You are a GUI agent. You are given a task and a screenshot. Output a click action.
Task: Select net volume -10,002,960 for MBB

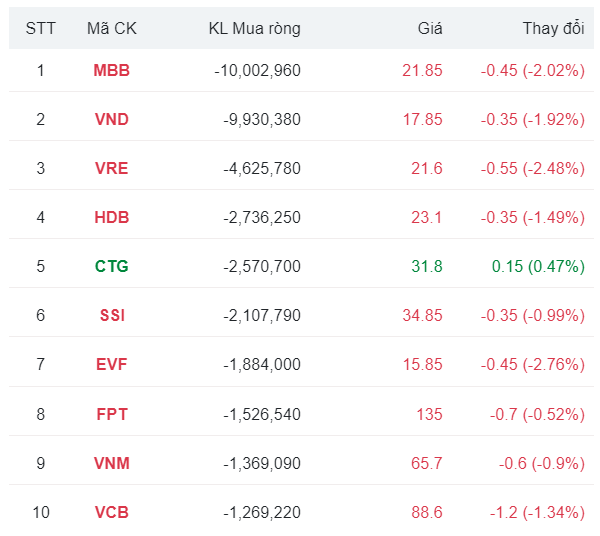point(258,71)
